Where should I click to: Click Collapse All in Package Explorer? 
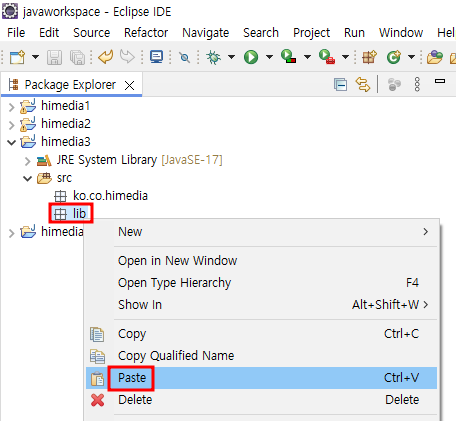(340, 85)
